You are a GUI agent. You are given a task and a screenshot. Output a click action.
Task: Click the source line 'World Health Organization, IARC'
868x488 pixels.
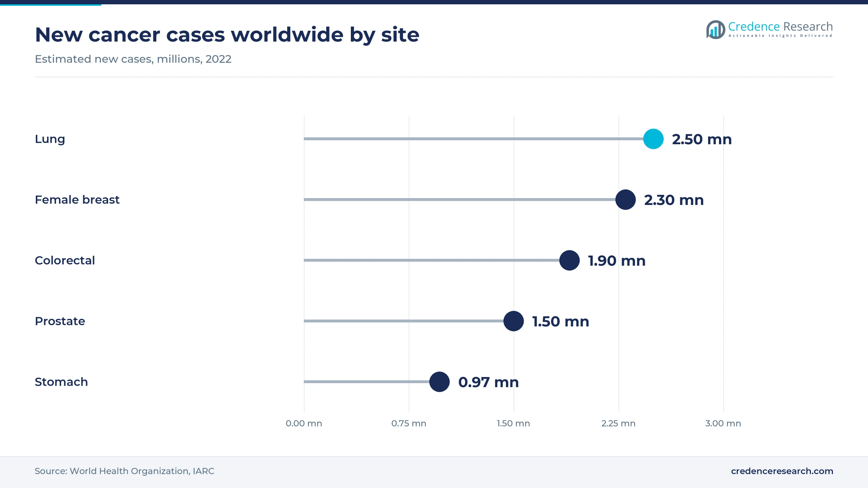coord(142,471)
